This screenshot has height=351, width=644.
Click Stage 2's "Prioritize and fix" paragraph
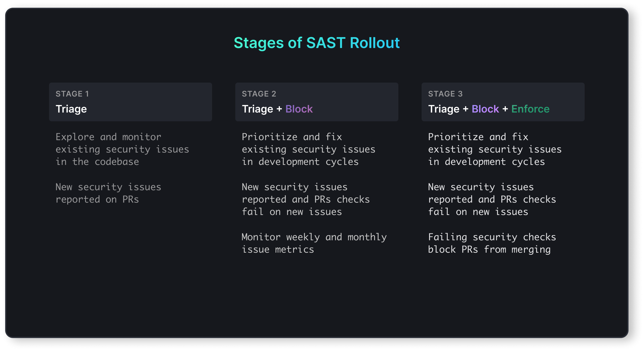click(308, 149)
